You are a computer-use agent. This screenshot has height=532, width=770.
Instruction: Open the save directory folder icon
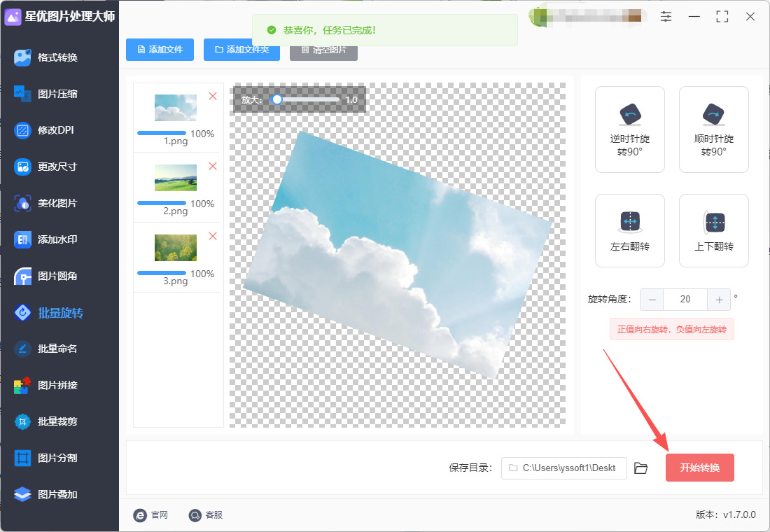click(x=640, y=468)
